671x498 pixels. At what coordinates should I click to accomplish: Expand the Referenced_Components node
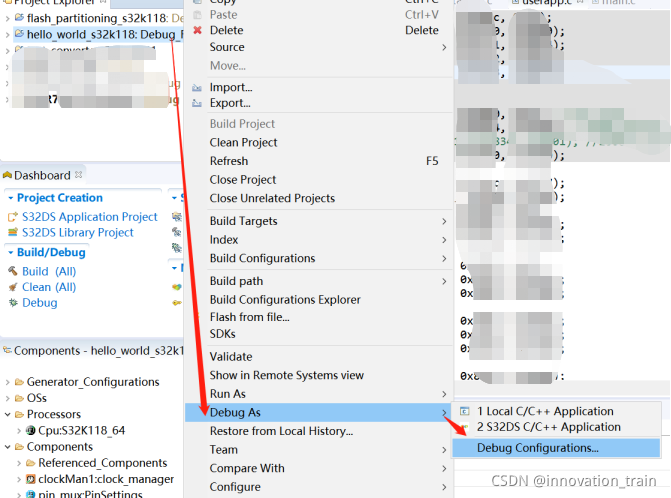(19, 463)
